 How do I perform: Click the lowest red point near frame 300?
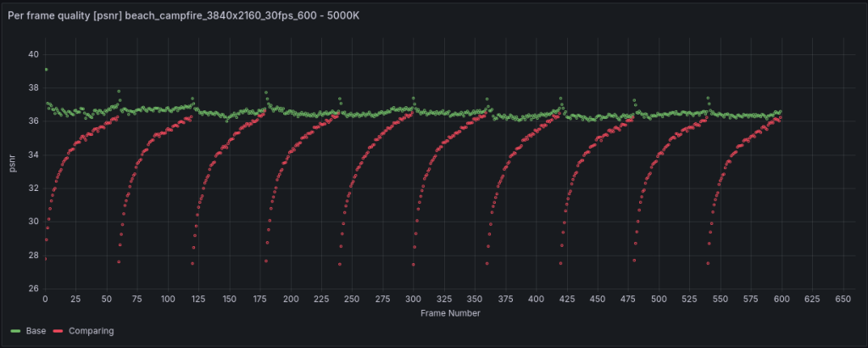point(414,264)
